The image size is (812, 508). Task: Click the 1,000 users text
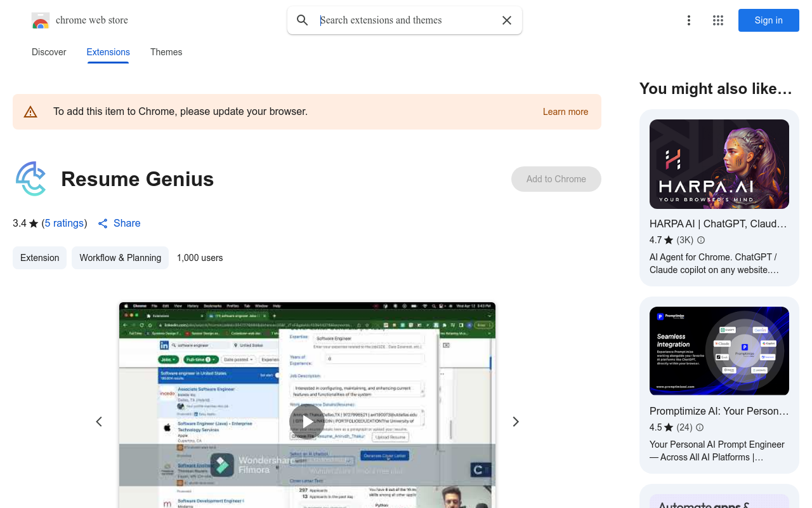coord(200,258)
